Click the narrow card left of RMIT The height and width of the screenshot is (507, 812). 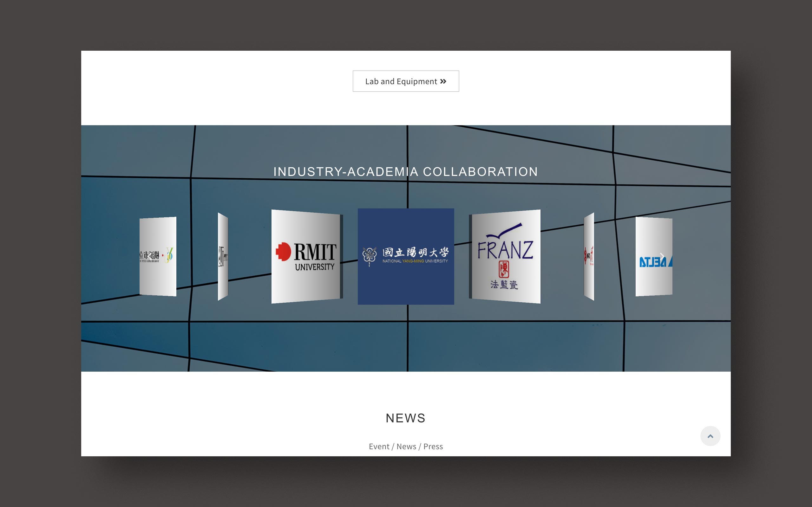coord(223,257)
